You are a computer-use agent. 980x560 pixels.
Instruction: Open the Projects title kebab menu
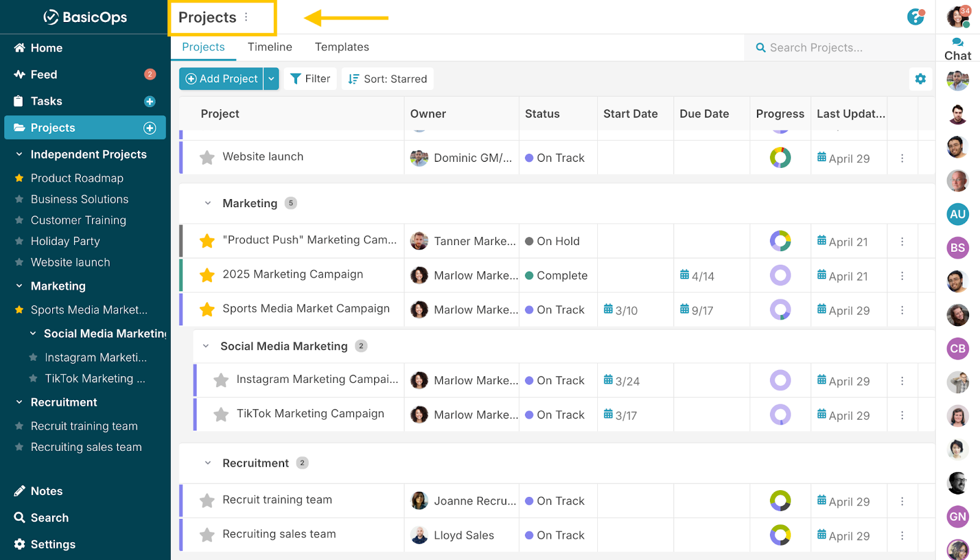(246, 17)
